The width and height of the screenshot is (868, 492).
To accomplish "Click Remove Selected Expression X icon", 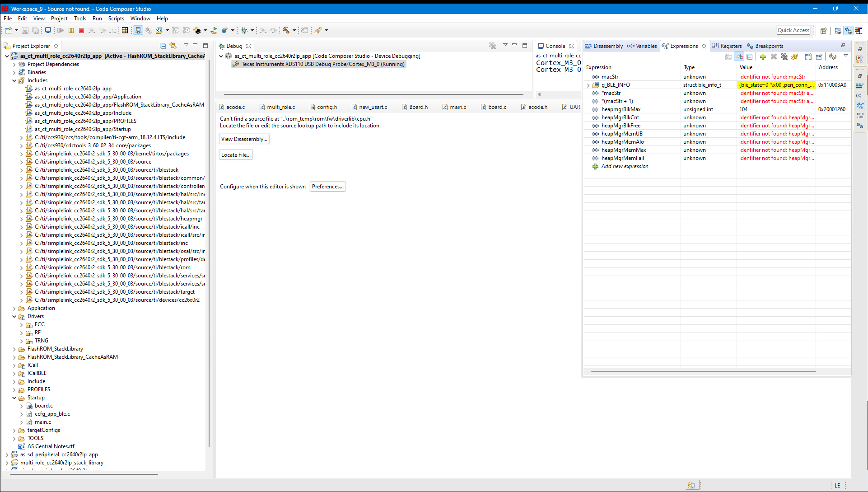I will point(774,56).
